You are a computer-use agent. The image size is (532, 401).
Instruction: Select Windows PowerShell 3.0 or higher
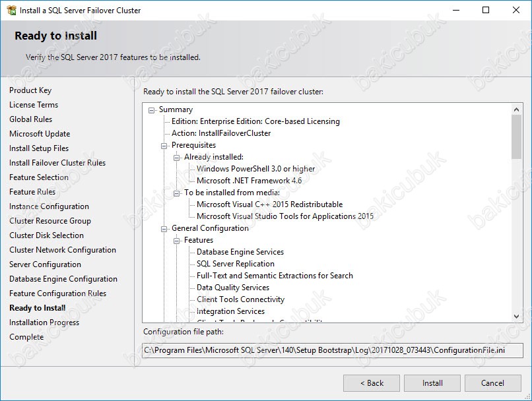click(256, 169)
